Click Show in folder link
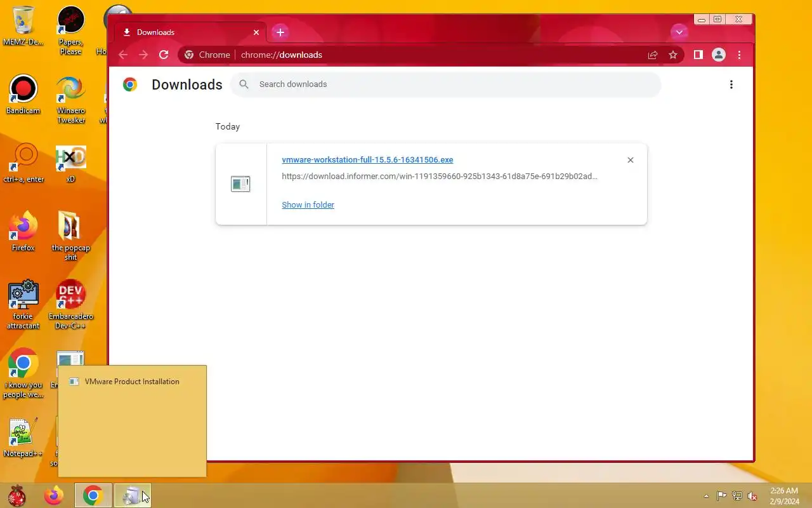 point(308,204)
